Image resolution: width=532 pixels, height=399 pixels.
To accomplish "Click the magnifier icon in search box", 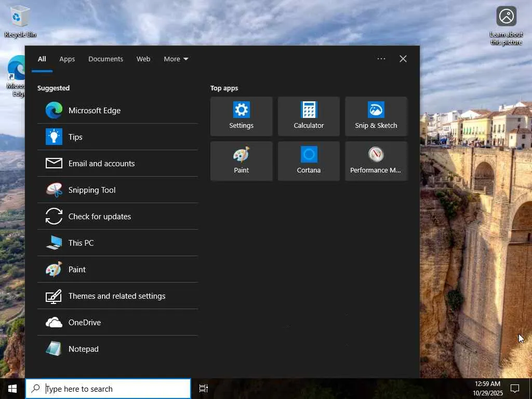I will click(x=36, y=389).
